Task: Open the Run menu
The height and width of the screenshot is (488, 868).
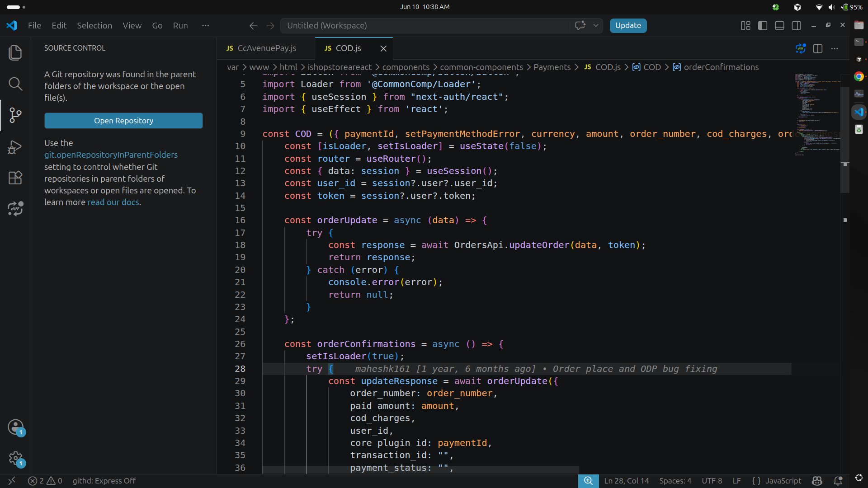Action: (180, 26)
